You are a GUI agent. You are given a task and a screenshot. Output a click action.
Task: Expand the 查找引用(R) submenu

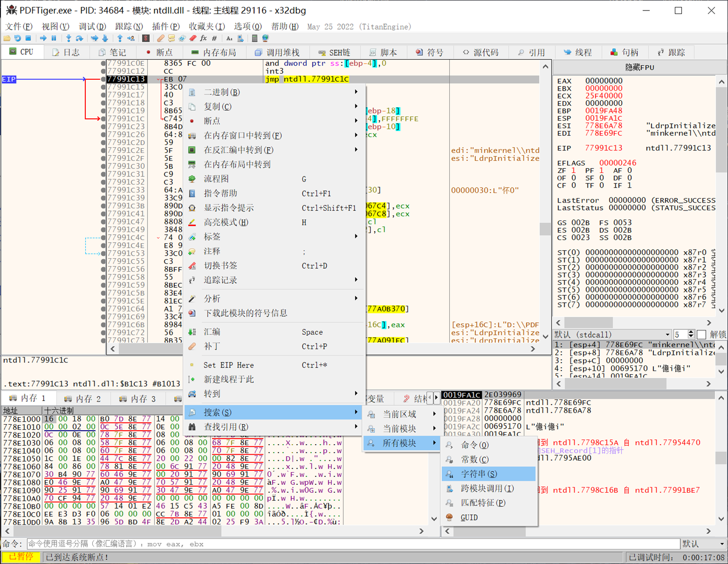(274, 427)
